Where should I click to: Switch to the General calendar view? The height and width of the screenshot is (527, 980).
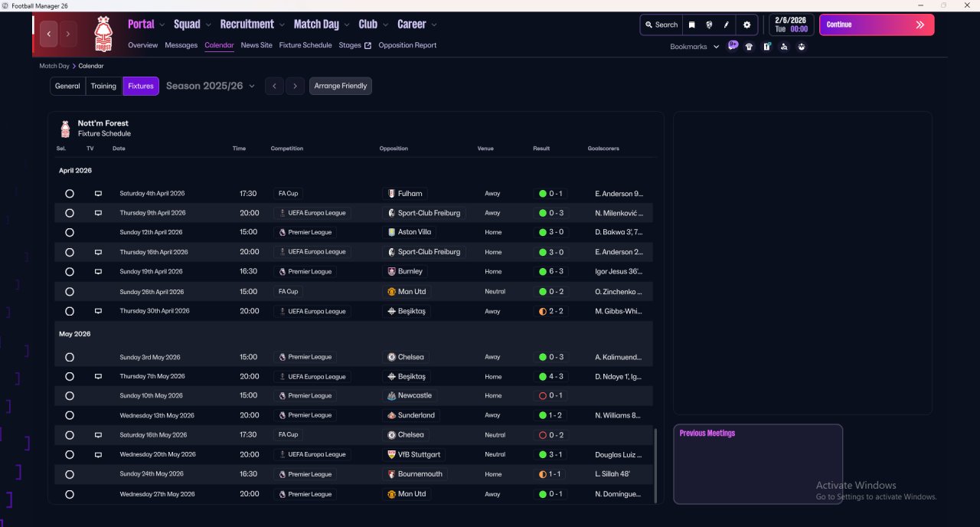pyautogui.click(x=67, y=86)
